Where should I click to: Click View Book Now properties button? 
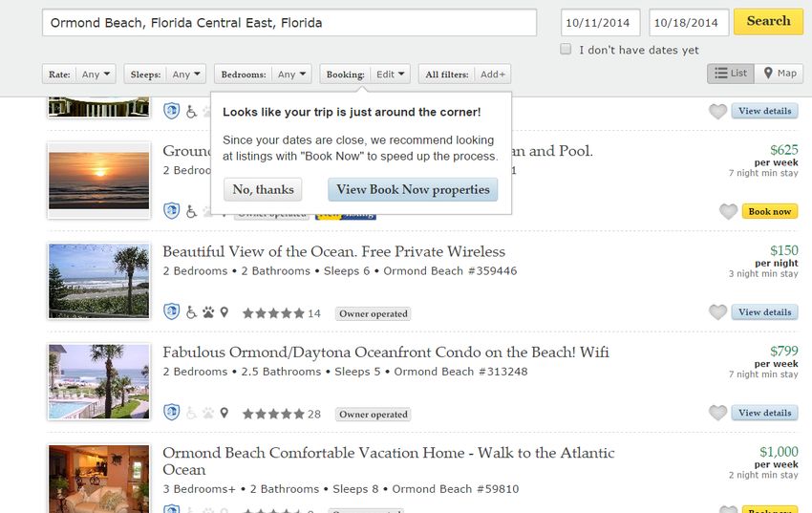(413, 189)
